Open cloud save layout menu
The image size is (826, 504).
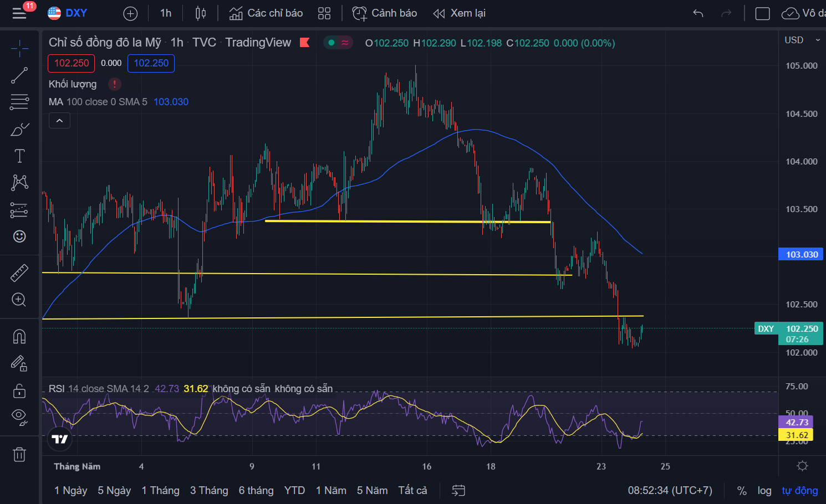803,13
